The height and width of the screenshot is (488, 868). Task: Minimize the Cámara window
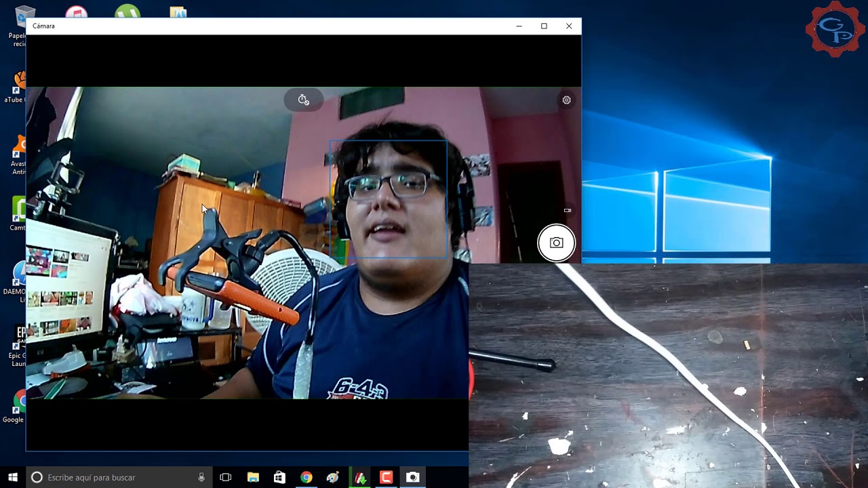519,26
